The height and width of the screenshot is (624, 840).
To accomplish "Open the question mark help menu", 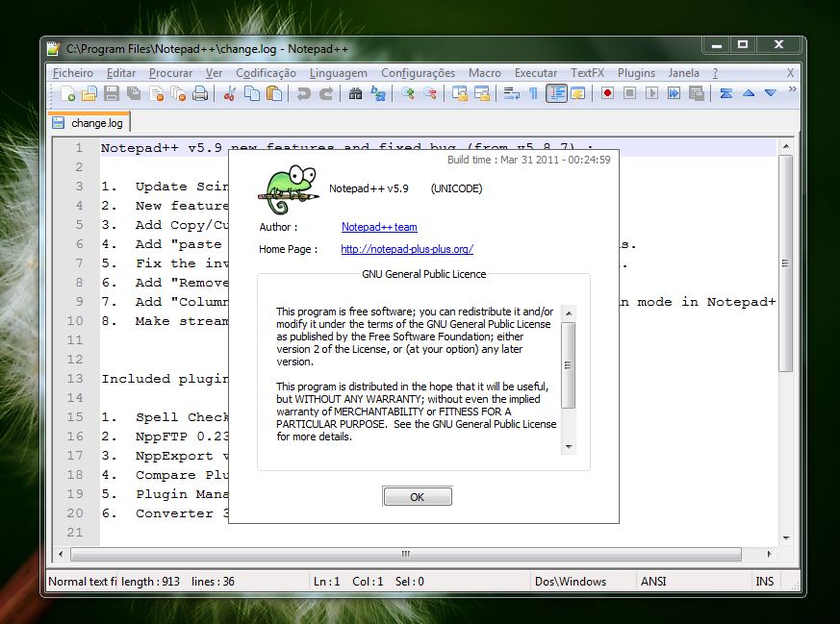I will click(x=715, y=73).
